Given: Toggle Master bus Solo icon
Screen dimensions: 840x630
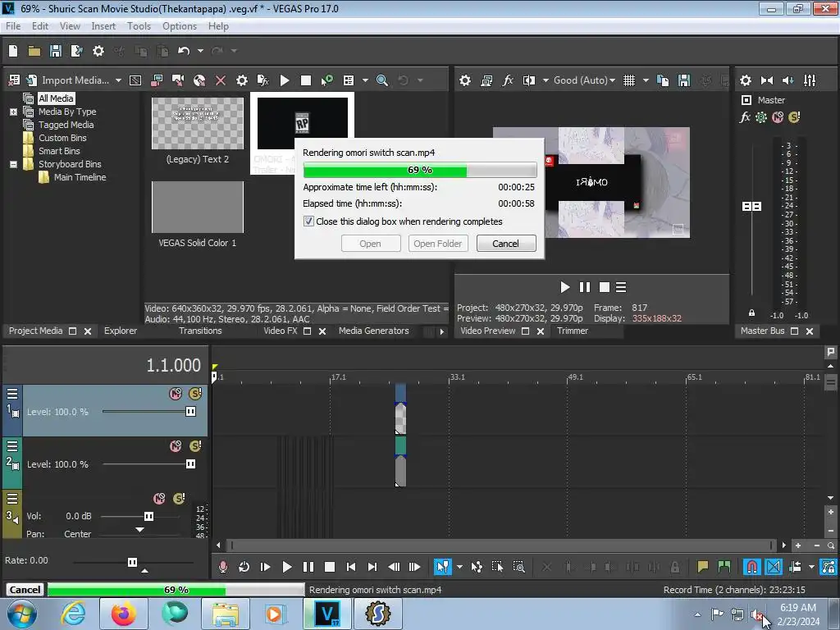Looking at the screenshot, I should pos(794,117).
